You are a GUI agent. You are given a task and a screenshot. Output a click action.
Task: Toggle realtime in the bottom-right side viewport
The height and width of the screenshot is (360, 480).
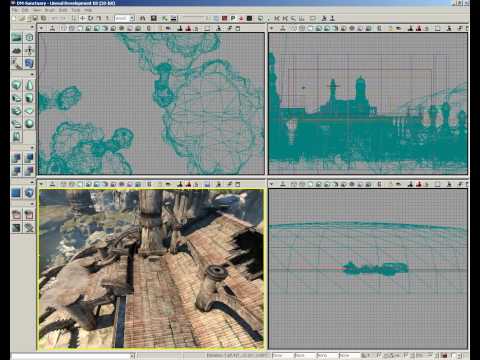(283, 184)
